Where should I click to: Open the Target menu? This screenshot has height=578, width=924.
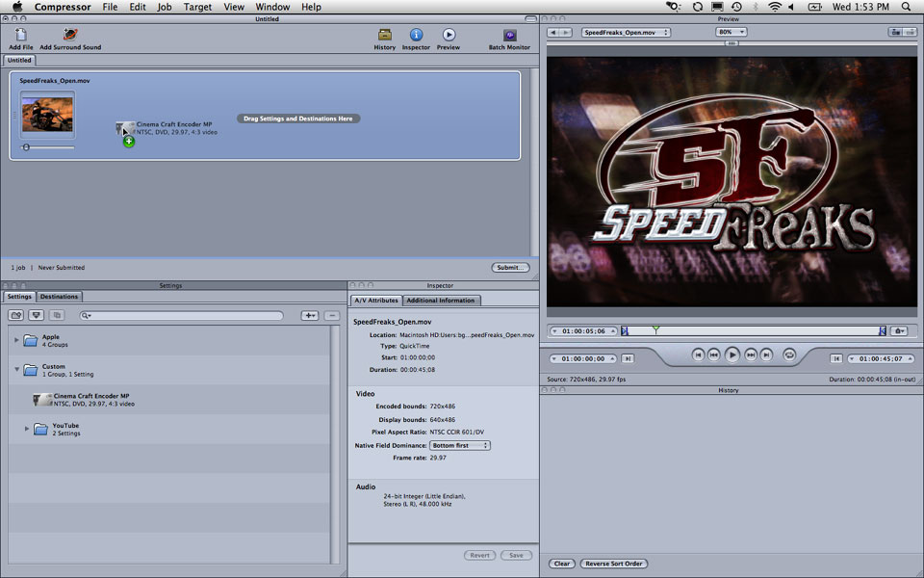tap(197, 7)
